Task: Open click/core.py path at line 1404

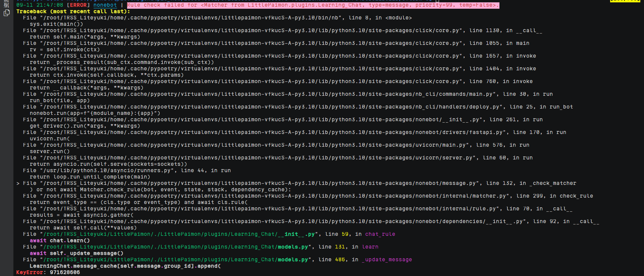Action: click(251, 69)
